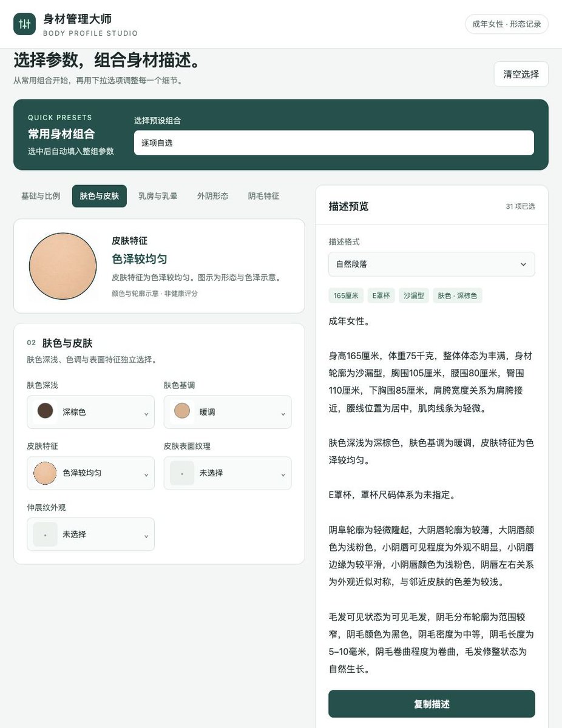562x728 pixels.
Task: Click the empty placeholder icon in 皮肤表面纹理
Action: click(182, 473)
